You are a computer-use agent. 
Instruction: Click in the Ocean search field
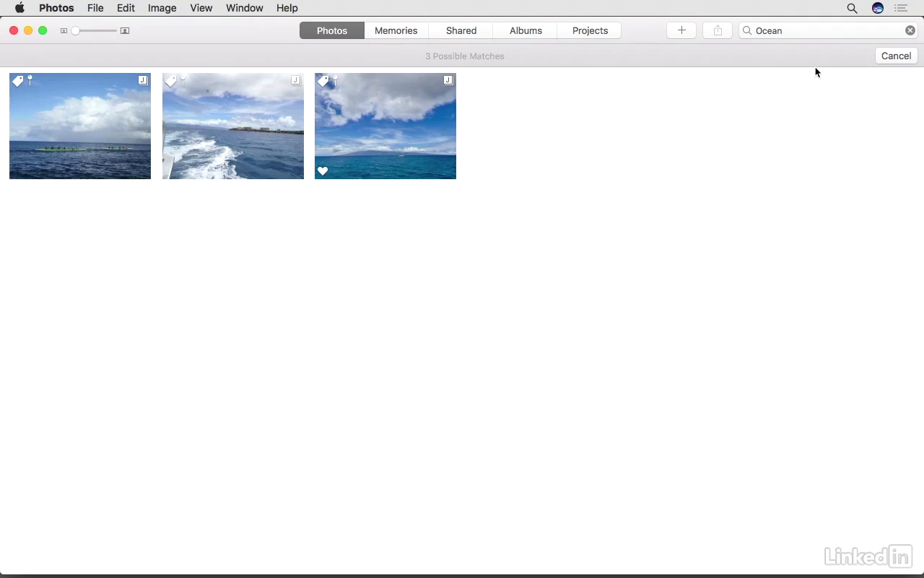pos(828,30)
